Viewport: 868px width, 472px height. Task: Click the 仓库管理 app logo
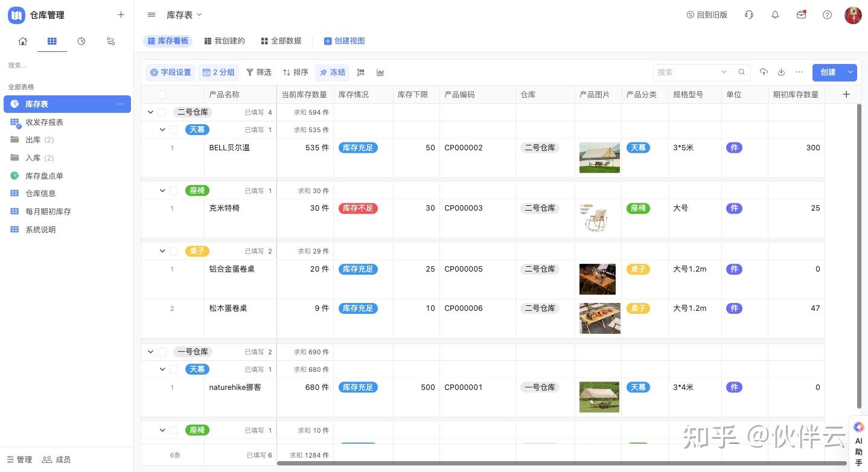pos(16,15)
